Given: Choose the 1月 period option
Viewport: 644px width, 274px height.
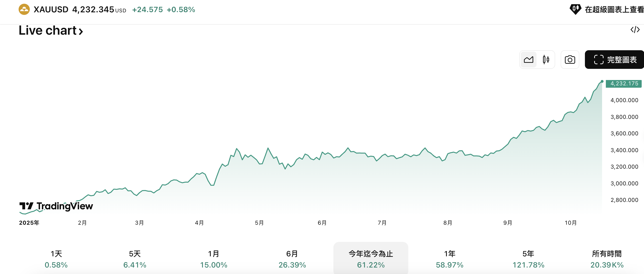Looking at the screenshot, I should point(214,258).
